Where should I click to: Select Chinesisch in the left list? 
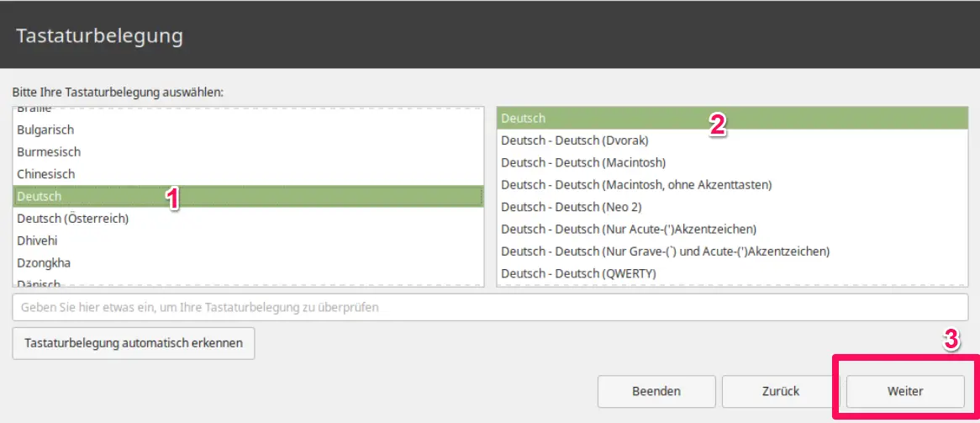(46, 174)
